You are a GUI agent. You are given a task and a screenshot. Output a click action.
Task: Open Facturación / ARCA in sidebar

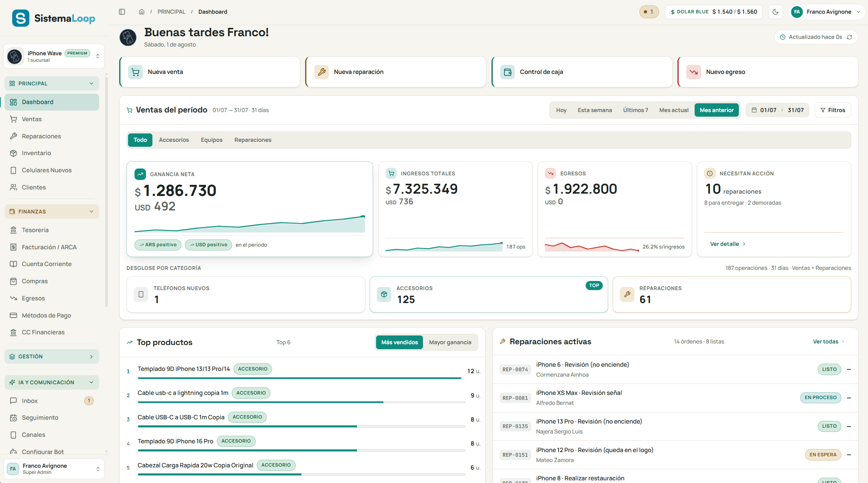(52, 247)
